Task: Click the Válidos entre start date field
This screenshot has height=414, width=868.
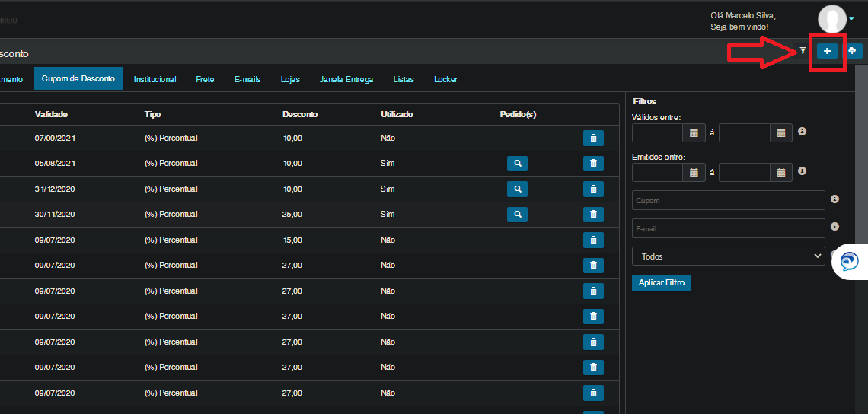Action: pos(658,133)
